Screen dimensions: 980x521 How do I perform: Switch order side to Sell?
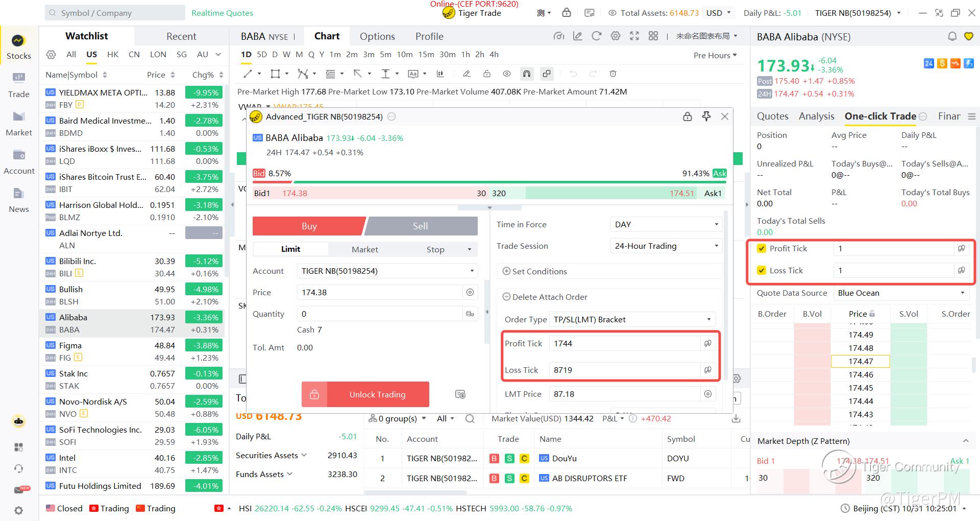click(422, 226)
